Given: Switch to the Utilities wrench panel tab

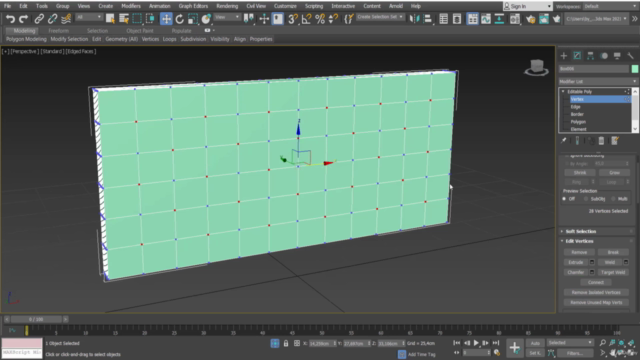Looking at the screenshot, I should point(631,56).
